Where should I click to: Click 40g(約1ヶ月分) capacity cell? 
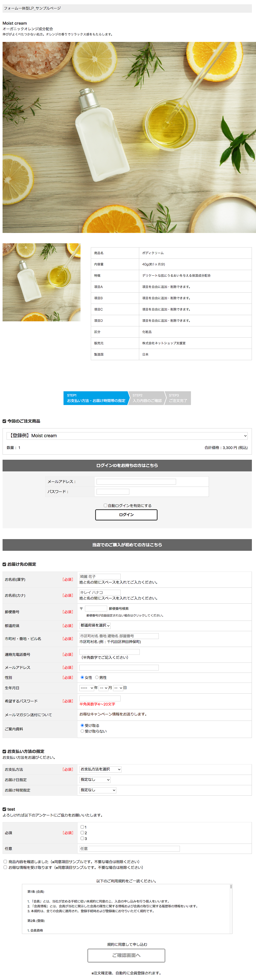point(195,264)
